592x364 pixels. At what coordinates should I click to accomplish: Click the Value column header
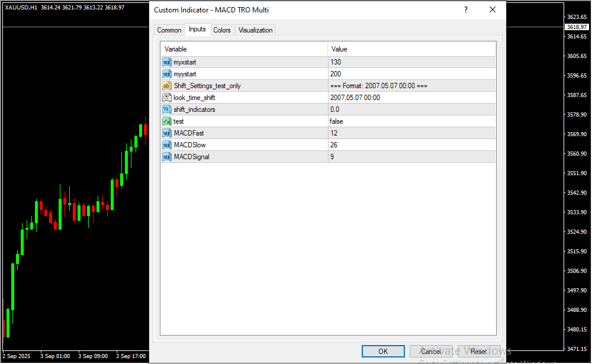coord(411,49)
